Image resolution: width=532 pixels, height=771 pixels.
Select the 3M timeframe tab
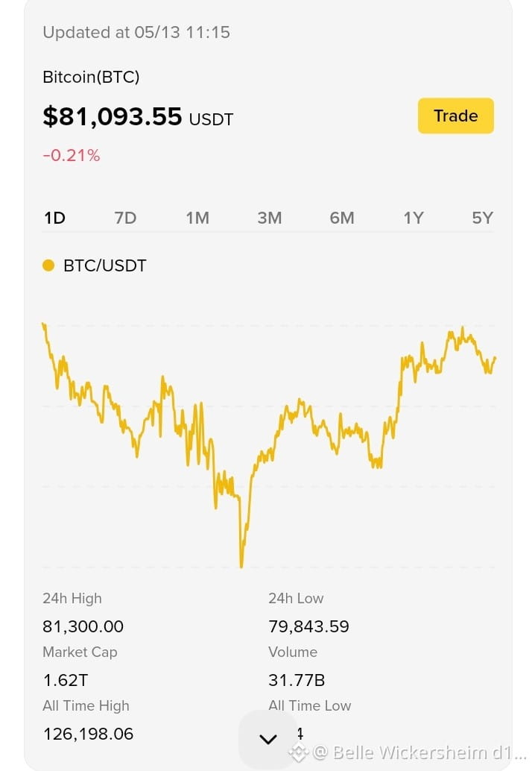(x=270, y=218)
